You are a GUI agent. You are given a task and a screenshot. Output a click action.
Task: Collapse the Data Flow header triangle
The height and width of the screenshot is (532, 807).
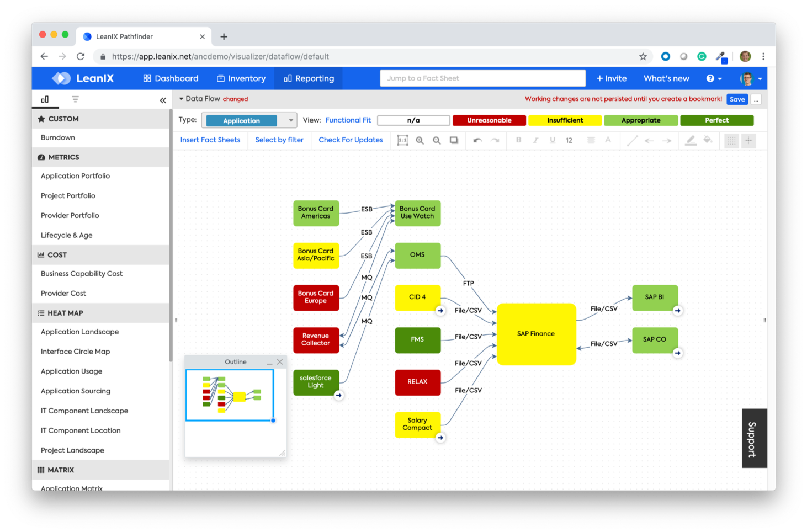click(x=181, y=98)
